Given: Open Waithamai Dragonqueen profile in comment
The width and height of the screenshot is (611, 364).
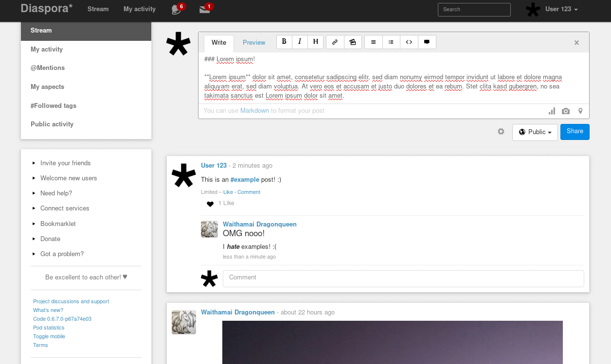Looking at the screenshot, I should [x=260, y=224].
